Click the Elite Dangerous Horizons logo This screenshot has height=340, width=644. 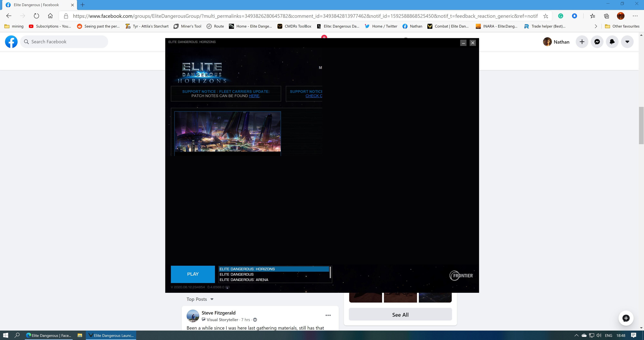[x=202, y=73]
